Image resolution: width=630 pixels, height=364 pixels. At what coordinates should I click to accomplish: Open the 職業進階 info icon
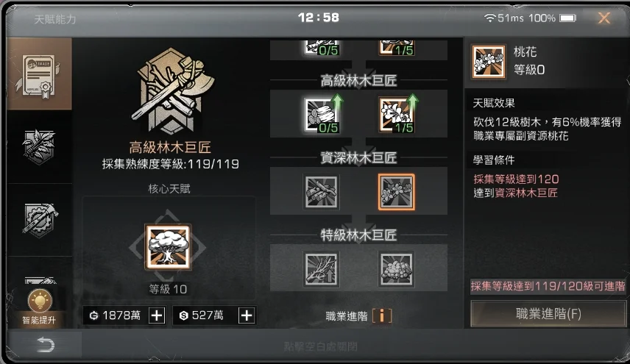(x=382, y=316)
